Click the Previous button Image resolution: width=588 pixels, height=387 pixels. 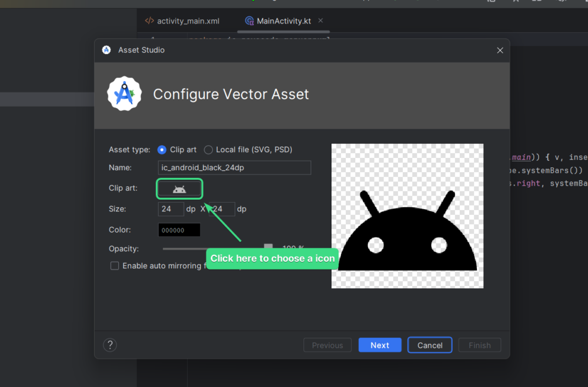pyautogui.click(x=328, y=345)
